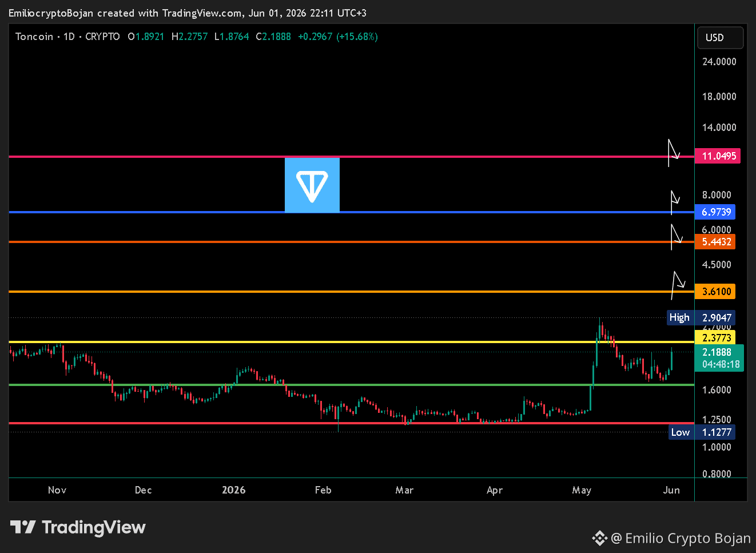This screenshot has width=756, height=553.
Task: Click the 8.0000 price axis label
Action: click(717, 195)
